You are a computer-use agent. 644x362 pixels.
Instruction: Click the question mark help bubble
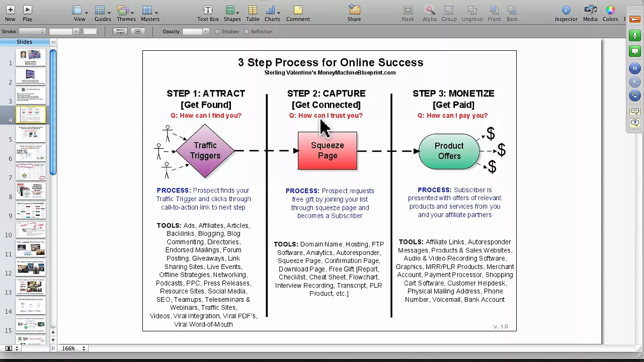635,123
